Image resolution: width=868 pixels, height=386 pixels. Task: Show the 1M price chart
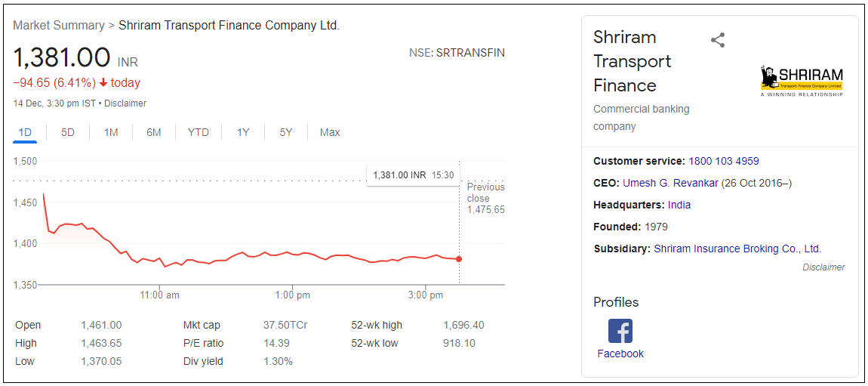coord(111,132)
